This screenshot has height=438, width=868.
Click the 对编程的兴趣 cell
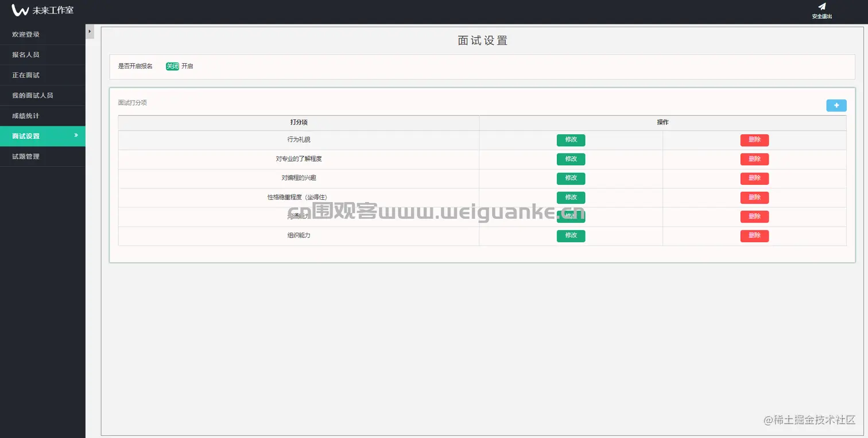(299, 178)
